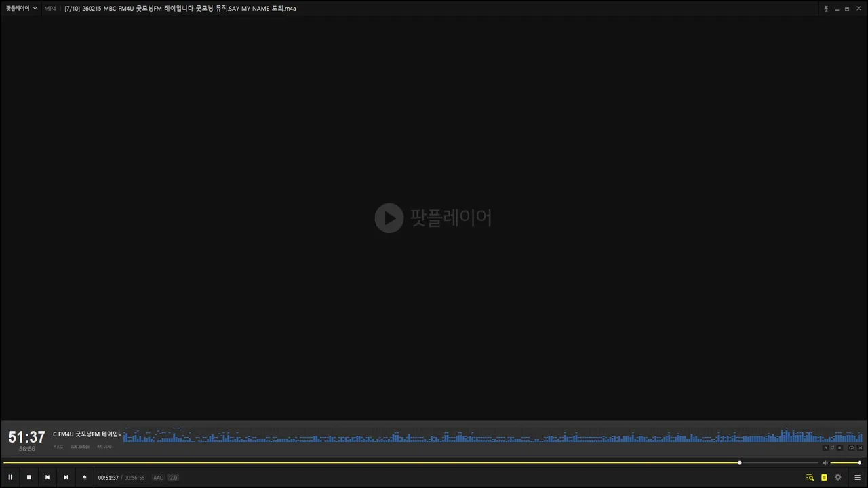Click the 00:51:37 current time readout

pos(108,478)
